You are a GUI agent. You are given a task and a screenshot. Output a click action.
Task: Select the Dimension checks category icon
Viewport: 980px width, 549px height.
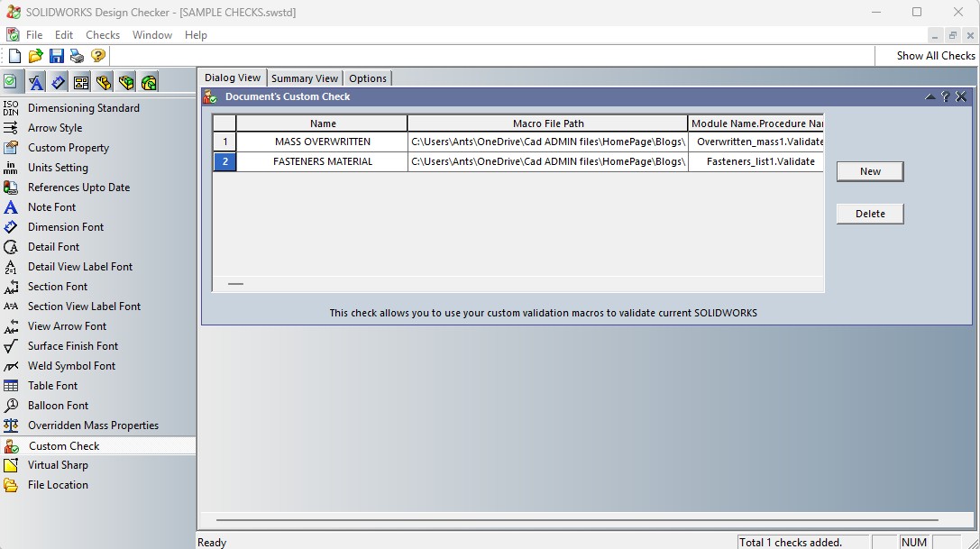click(59, 83)
